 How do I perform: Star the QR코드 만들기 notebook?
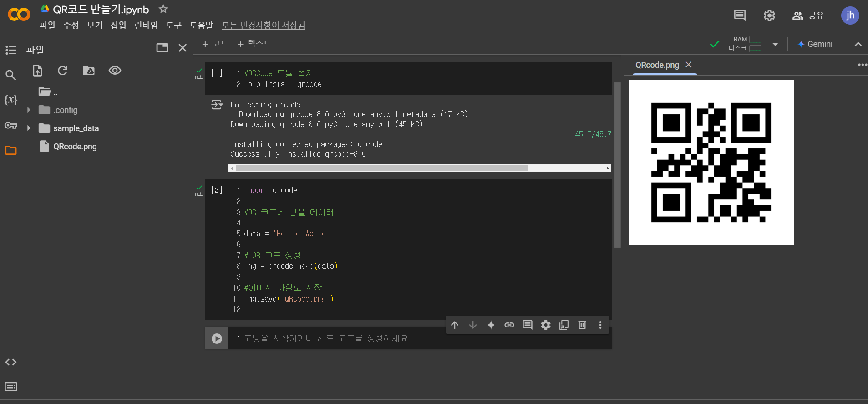[x=163, y=9]
